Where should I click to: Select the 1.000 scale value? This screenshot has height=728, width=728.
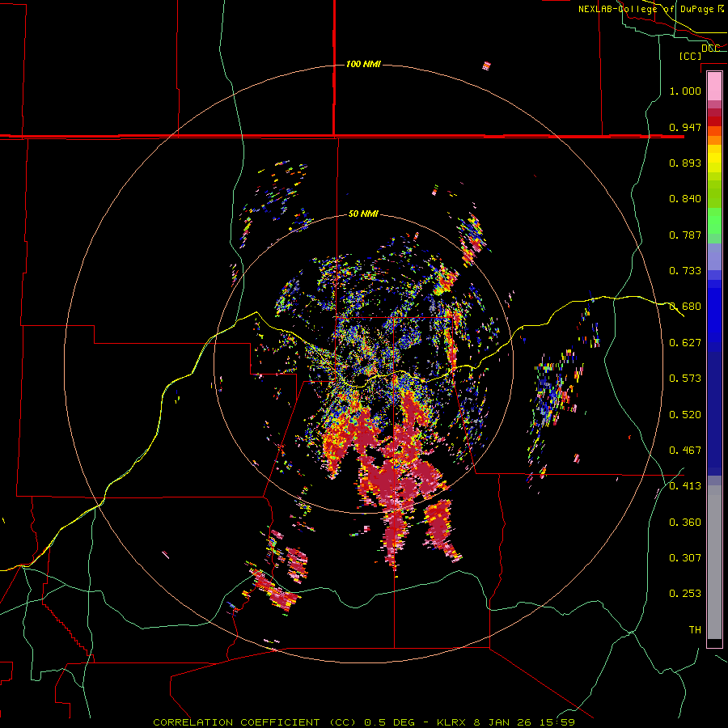coord(685,91)
